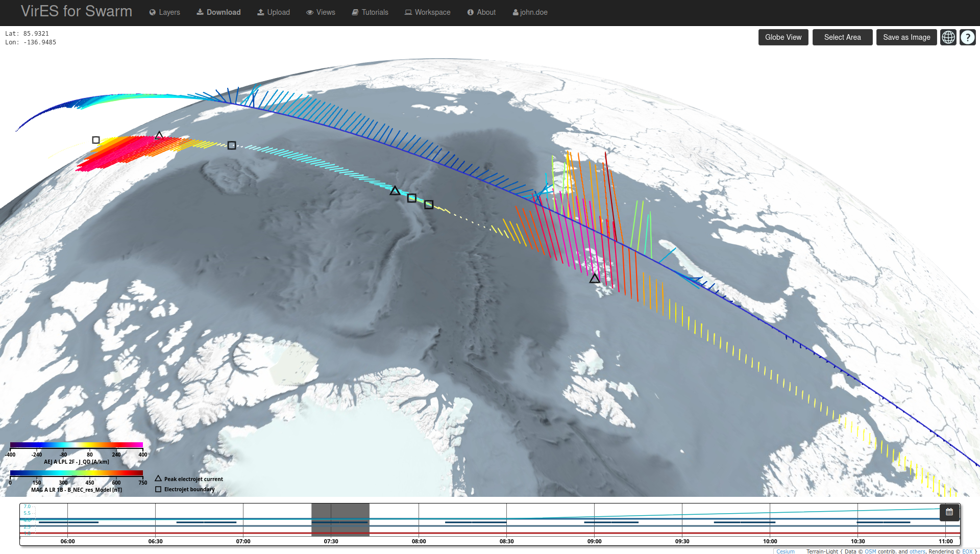Click the Peak electrojet current legend entry

(x=189, y=479)
